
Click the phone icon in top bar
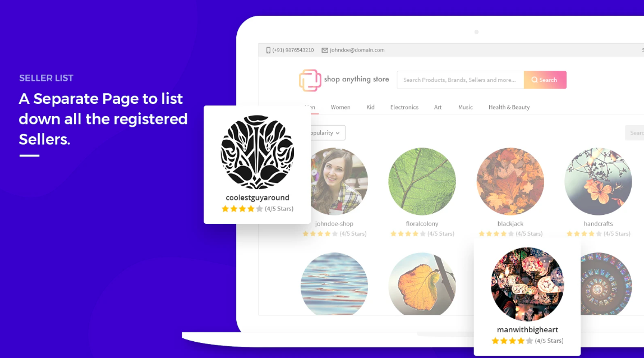268,50
